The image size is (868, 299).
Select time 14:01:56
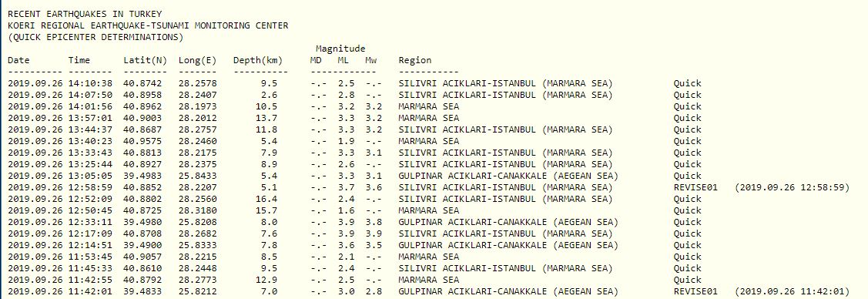coord(90,107)
